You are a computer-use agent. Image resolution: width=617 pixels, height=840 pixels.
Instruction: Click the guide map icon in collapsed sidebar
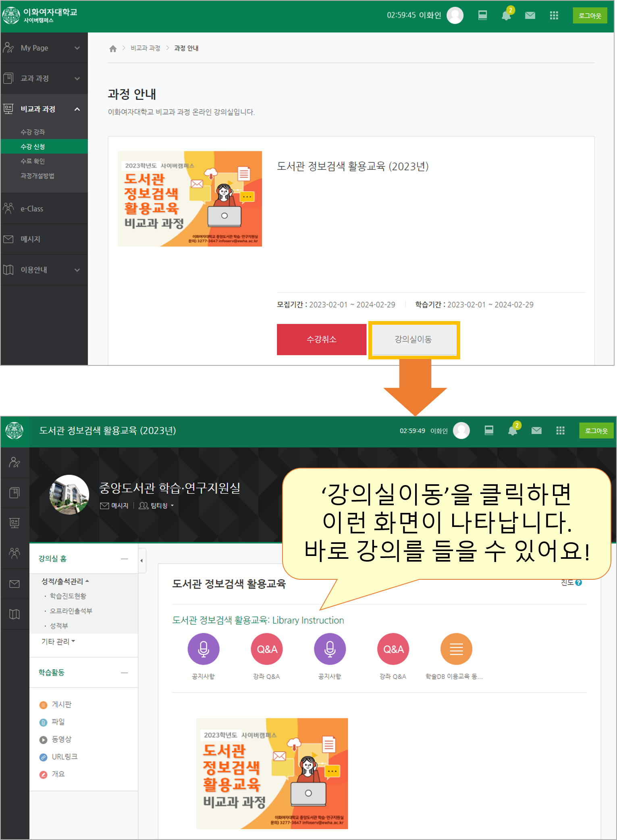pos(15,614)
